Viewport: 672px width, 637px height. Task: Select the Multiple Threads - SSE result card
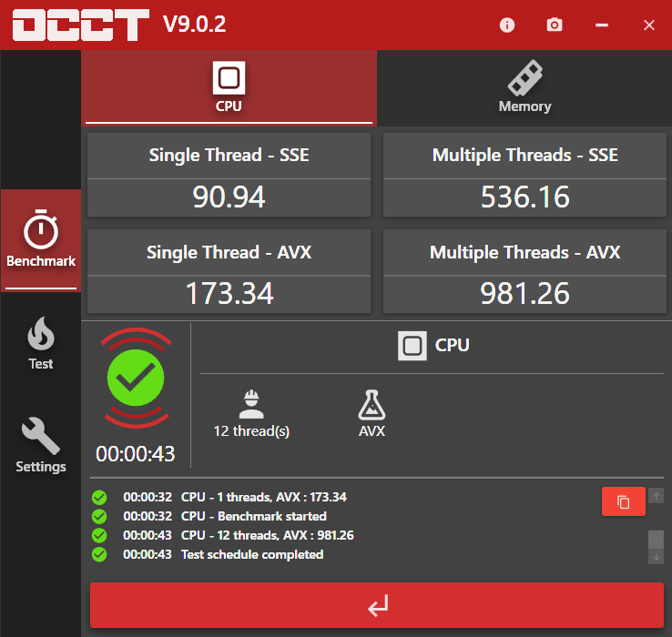[524, 175]
